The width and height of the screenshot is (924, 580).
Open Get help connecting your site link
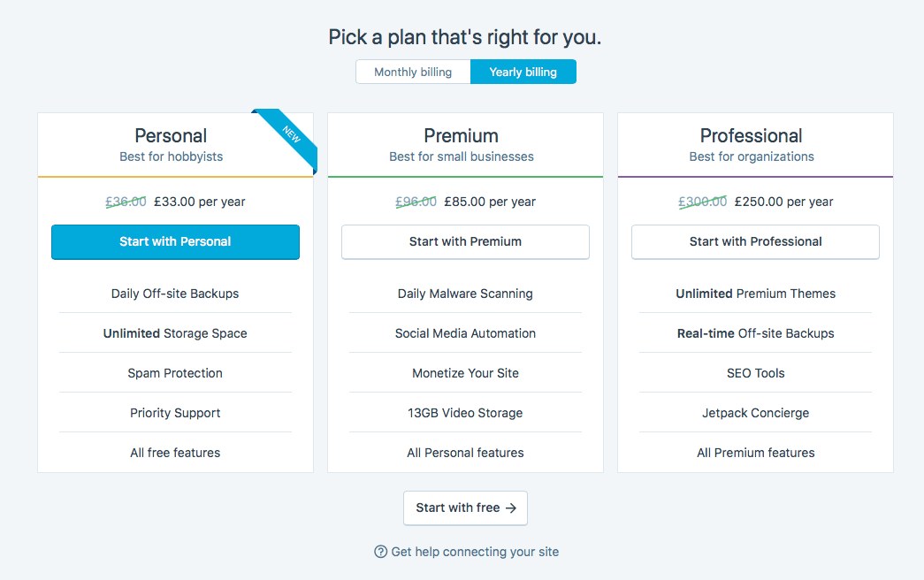(475, 552)
